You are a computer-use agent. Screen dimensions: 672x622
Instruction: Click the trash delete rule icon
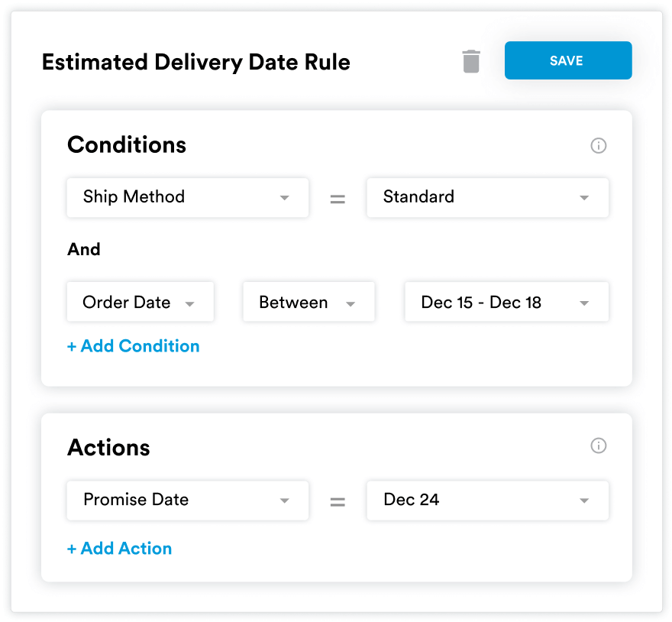click(x=471, y=61)
